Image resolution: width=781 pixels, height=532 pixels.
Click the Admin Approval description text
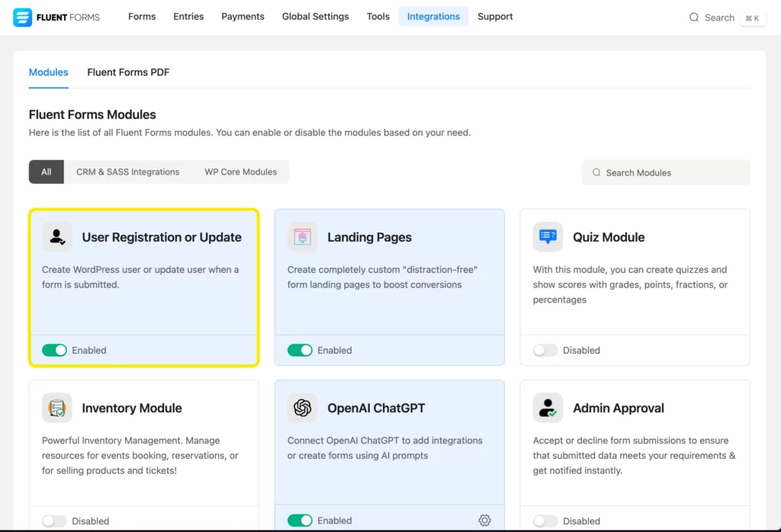(634, 455)
